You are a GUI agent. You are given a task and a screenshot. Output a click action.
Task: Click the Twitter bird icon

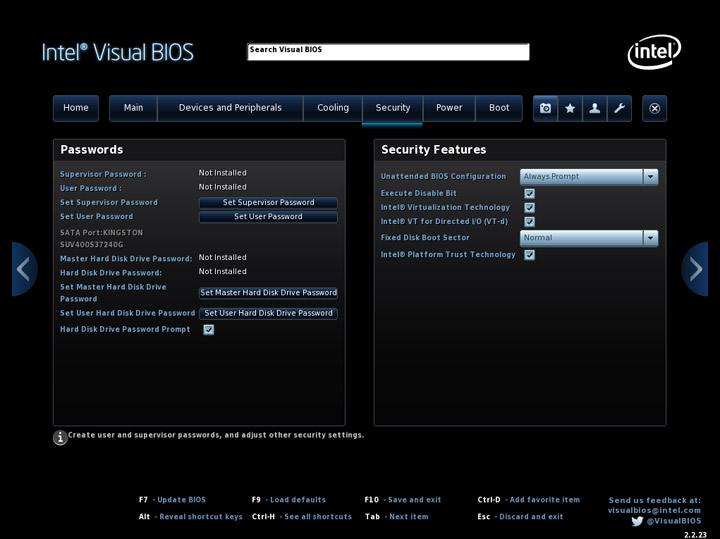click(637, 521)
